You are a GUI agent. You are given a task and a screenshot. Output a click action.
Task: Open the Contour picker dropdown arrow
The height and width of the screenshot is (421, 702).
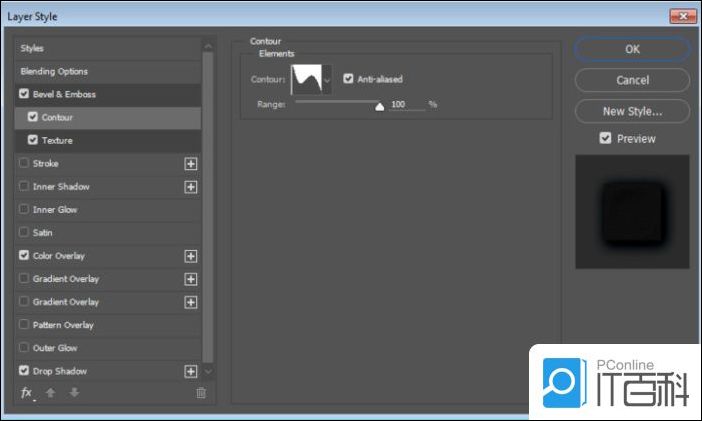327,80
